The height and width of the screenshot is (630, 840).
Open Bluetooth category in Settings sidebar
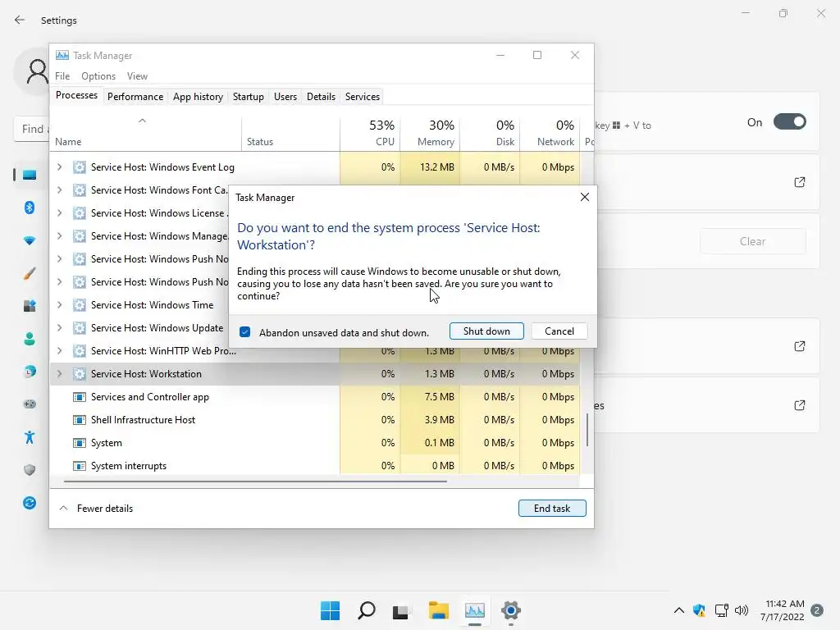coord(30,208)
